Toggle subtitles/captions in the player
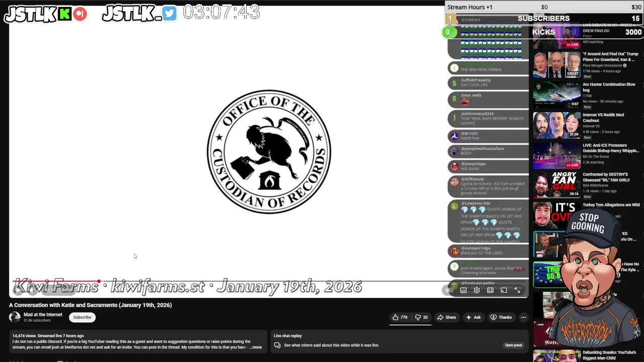Image resolution: width=644 pixels, height=362 pixels. coord(463,290)
